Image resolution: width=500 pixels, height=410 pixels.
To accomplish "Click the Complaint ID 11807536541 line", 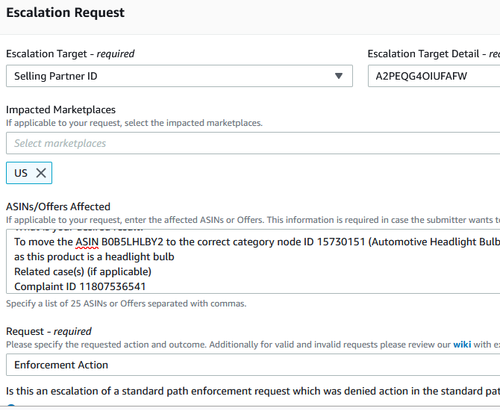I will tap(80, 287).
